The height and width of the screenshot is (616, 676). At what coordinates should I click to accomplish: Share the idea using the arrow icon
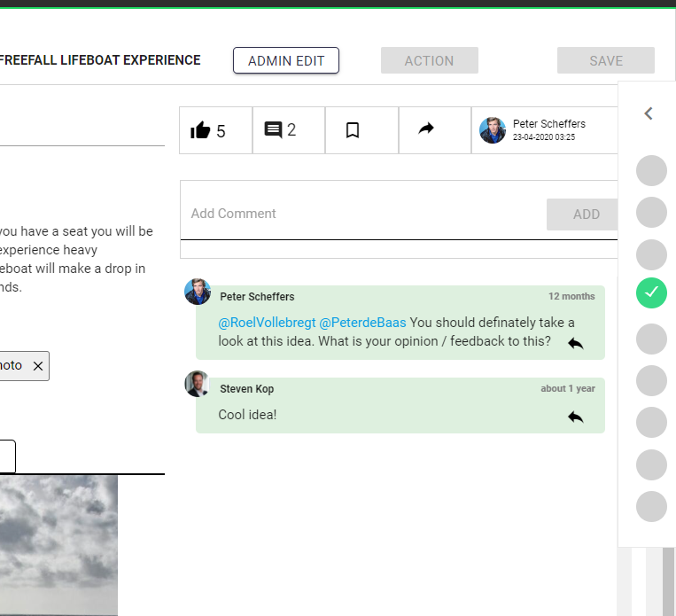(x=426, y=129)
